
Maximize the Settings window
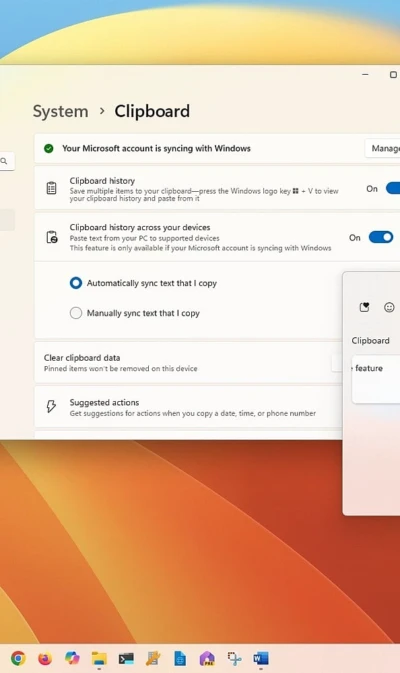[x=393, y=75]
